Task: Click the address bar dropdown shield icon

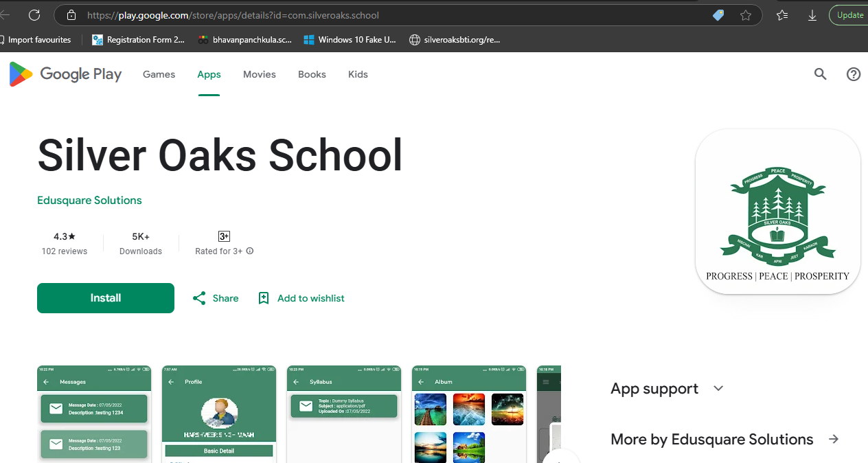Action: (x=718, y=14)
